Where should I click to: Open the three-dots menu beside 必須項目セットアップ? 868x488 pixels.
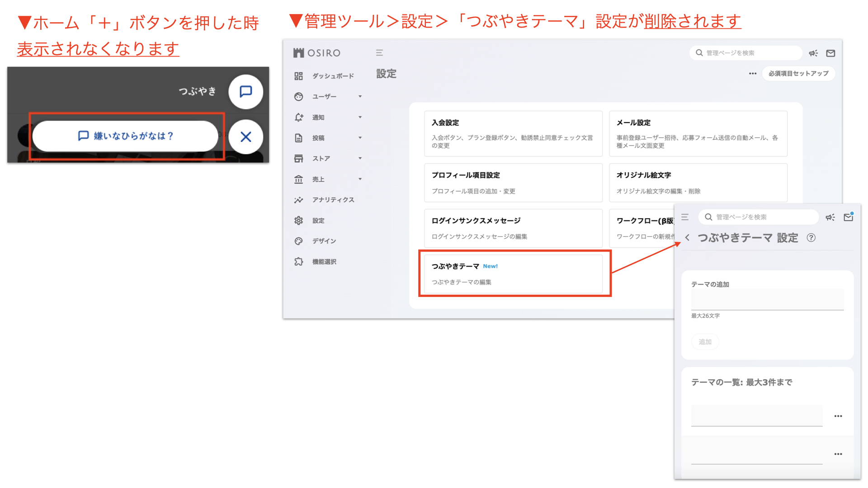tap(752, 74)
